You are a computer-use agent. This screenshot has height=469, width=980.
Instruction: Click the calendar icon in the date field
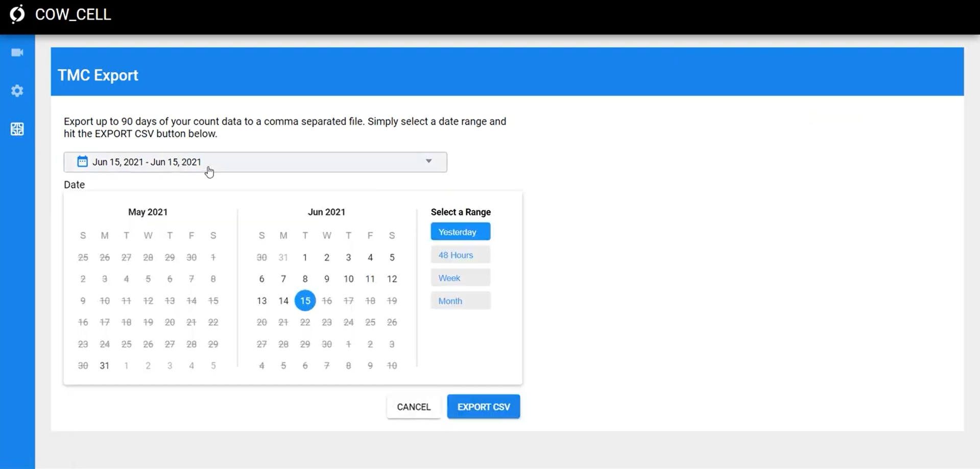(82, 162)
